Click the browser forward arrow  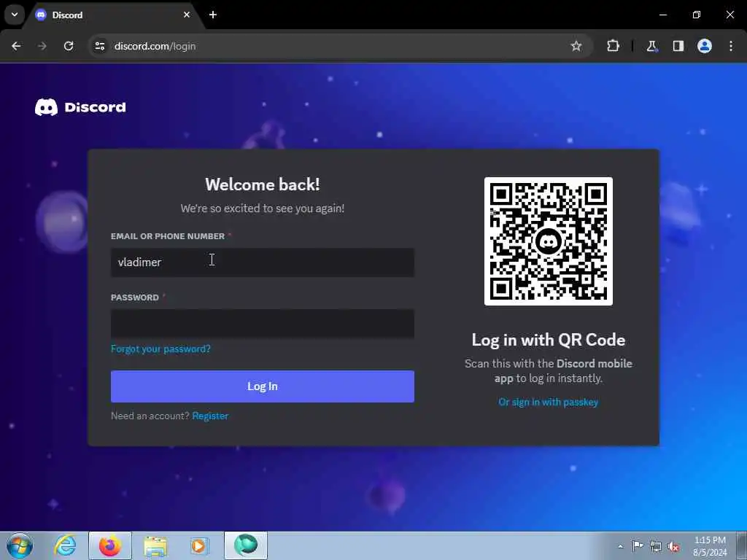coord(42,46)
